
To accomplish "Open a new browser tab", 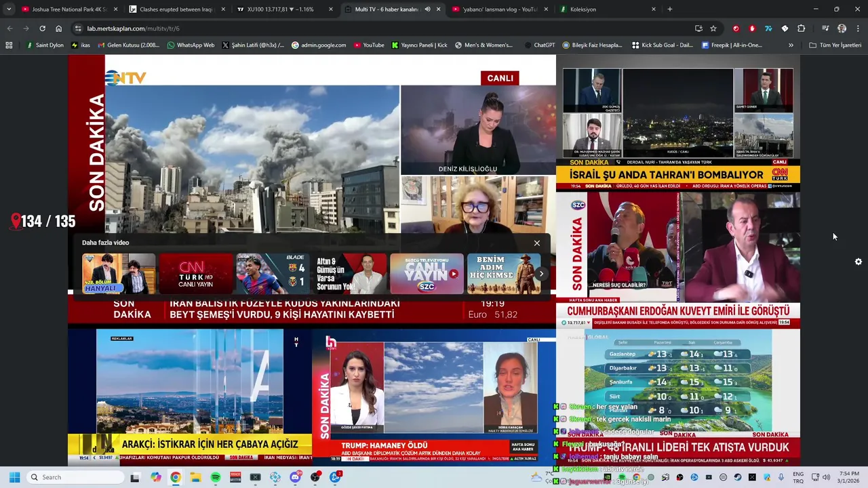I will [670, 9].
